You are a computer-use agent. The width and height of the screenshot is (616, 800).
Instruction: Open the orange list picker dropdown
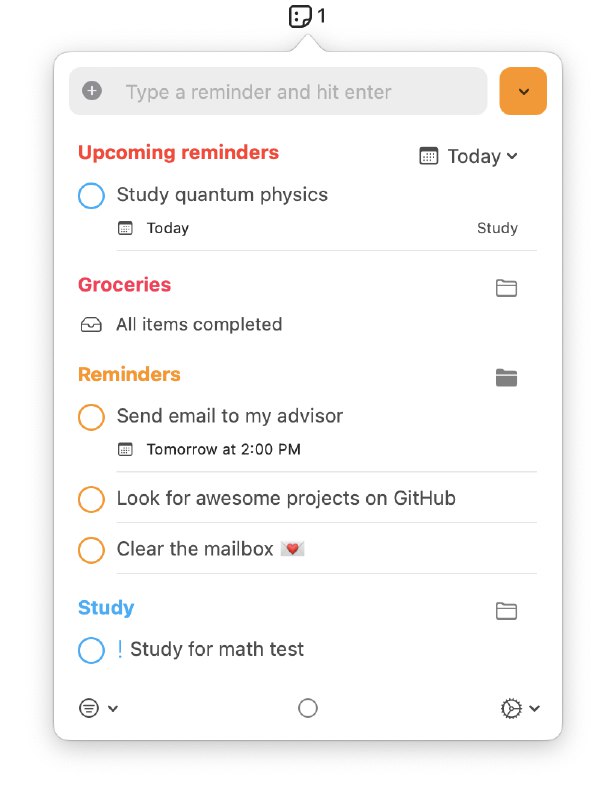[522, 91]
